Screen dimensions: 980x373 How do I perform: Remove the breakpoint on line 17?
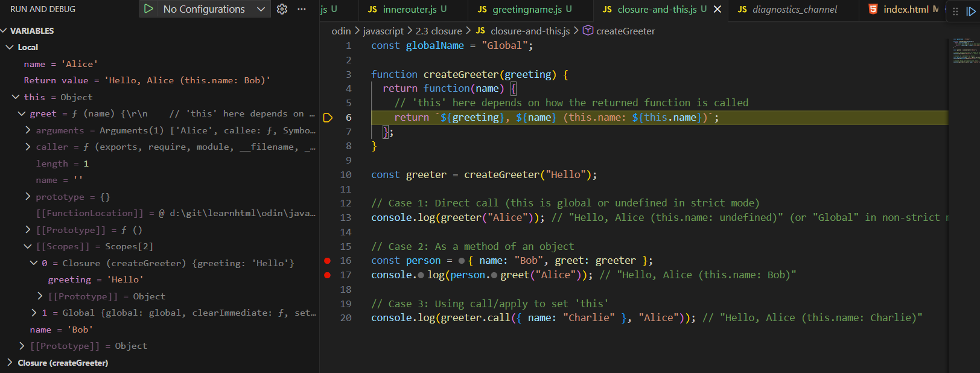coord(327,275)
